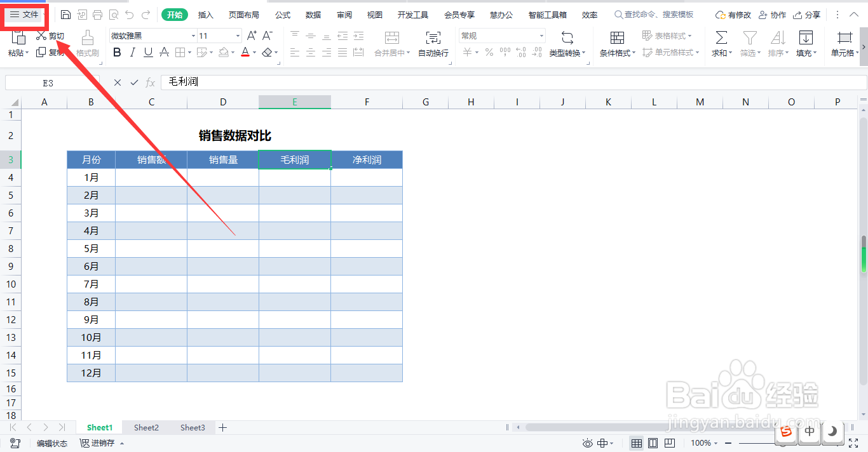
Task: Click the decrease decimal places icon
Action: 538,53
